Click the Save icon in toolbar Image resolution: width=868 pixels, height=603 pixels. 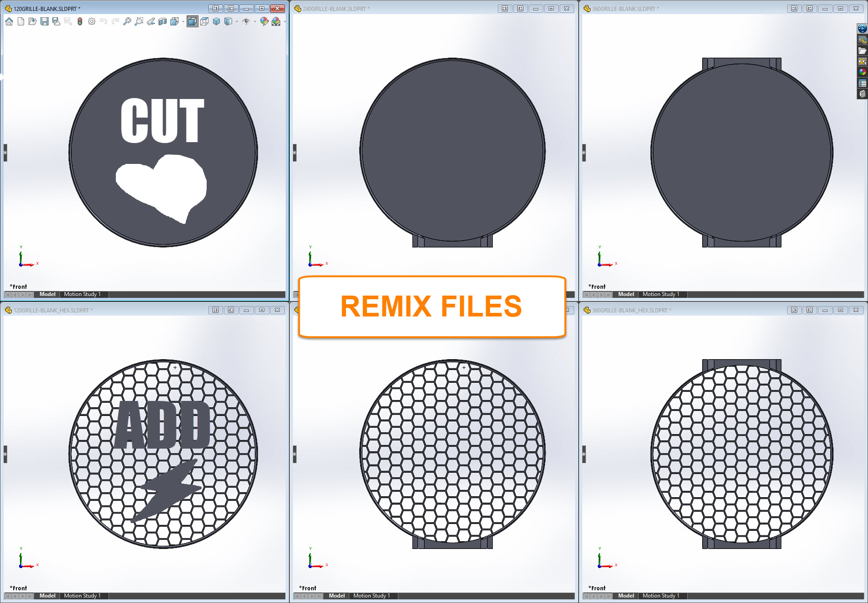[x=45, y=21]
